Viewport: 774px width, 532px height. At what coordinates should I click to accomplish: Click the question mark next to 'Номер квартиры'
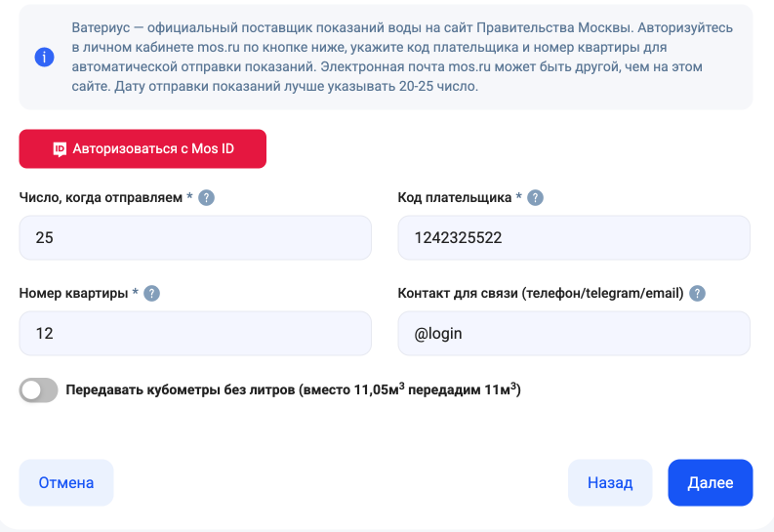click(151, 293)
